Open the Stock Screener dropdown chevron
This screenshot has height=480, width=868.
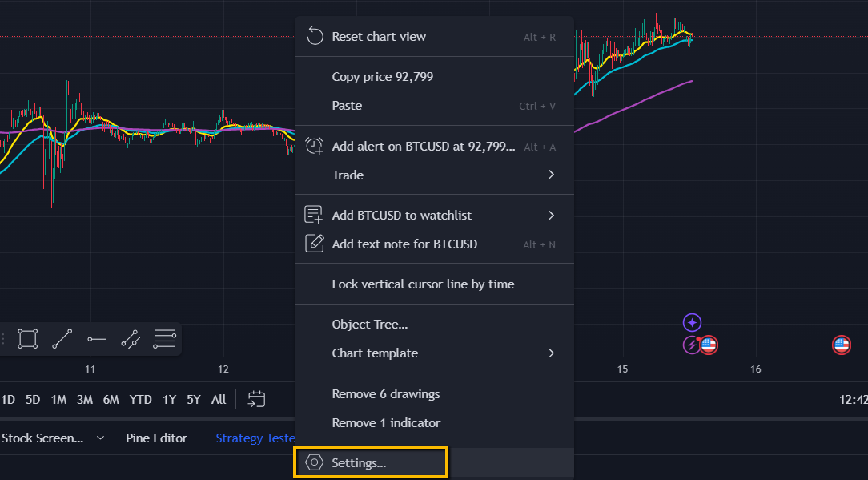(x=99, y=438)
